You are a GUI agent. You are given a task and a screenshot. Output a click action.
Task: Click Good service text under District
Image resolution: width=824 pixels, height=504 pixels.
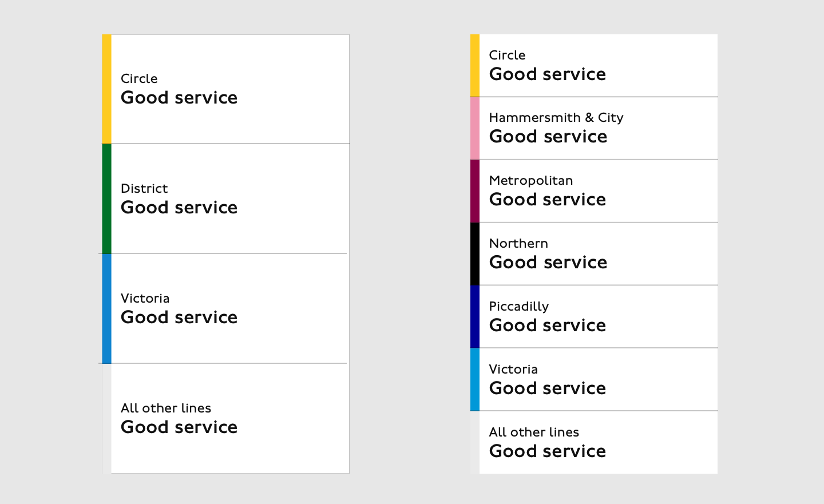pos(179,207)
